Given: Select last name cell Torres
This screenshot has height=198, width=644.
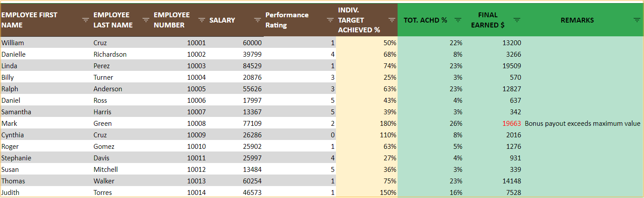Looking at the screenshot, I should coord(122,192).
